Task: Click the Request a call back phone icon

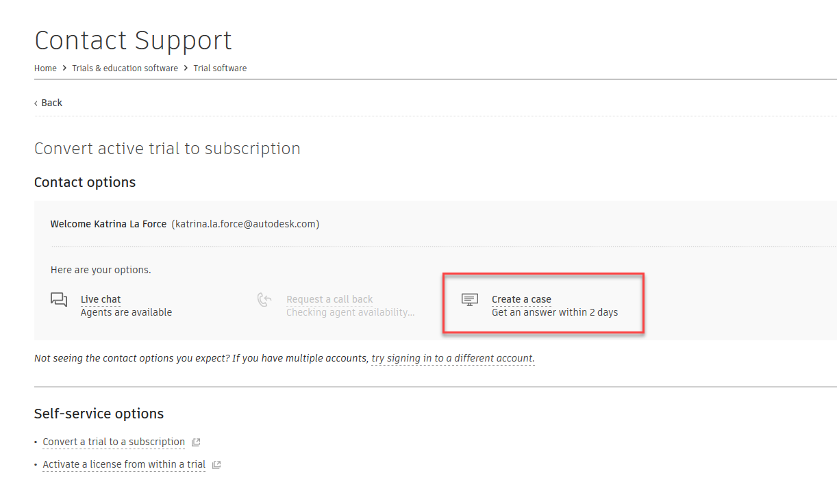Action: pos(264,299)
